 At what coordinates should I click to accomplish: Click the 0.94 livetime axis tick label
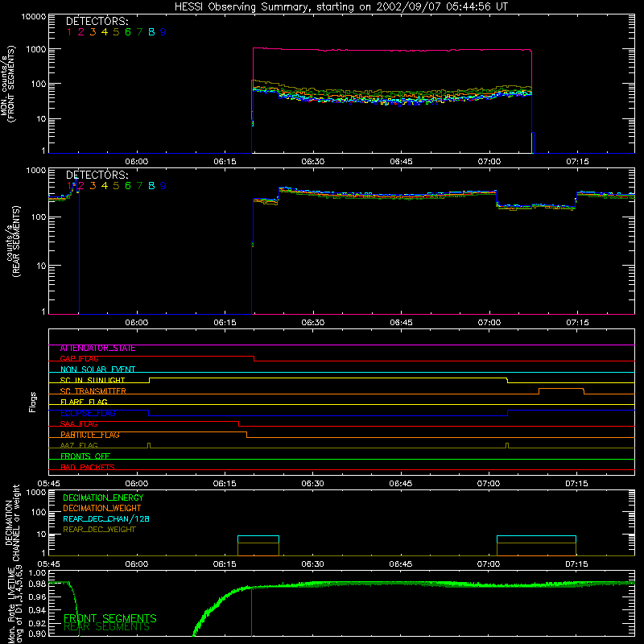pyautogui.click(x=37, y=609)
